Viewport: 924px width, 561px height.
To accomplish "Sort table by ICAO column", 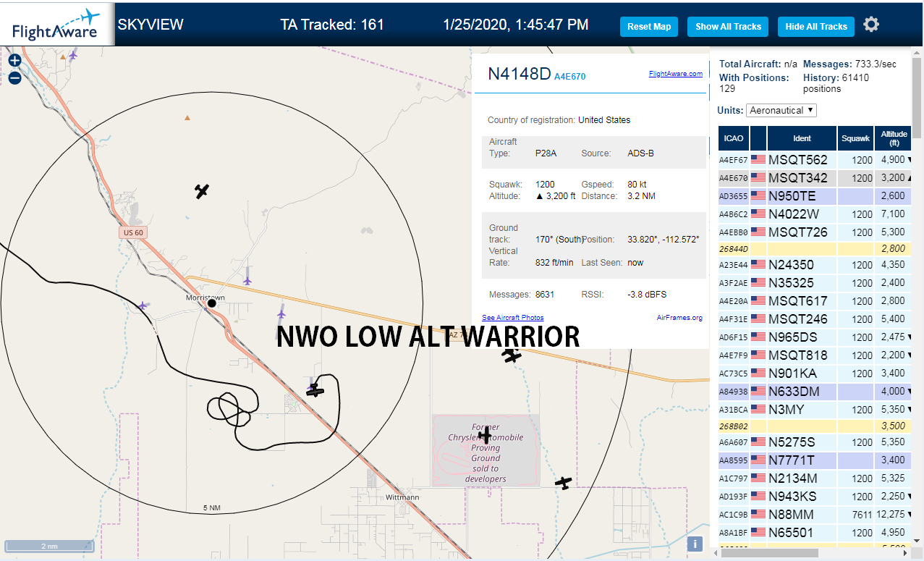I will pyautogui.click(x=734, y=138).
